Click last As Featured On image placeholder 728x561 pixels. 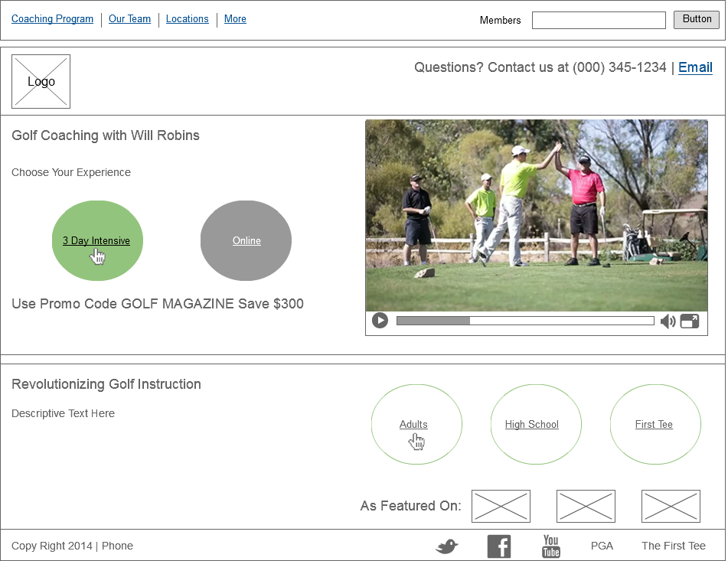(x=671, y=506)
